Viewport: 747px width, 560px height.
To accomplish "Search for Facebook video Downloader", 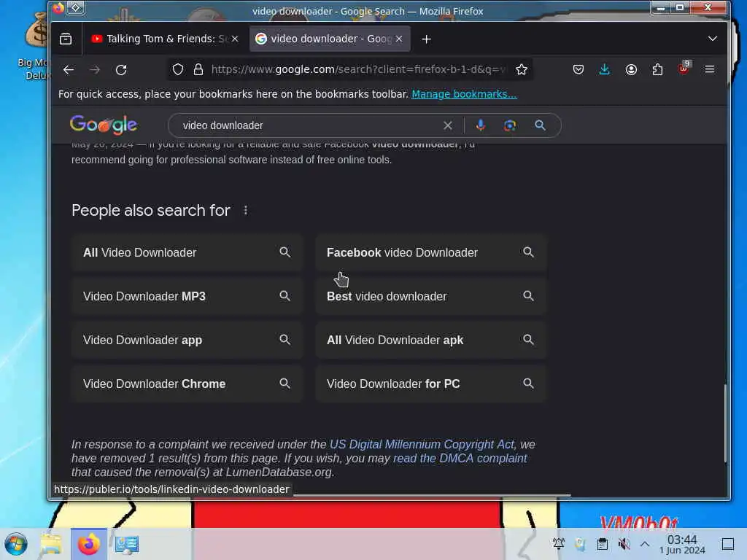I will pyautogui.click(x=430, y=252).
